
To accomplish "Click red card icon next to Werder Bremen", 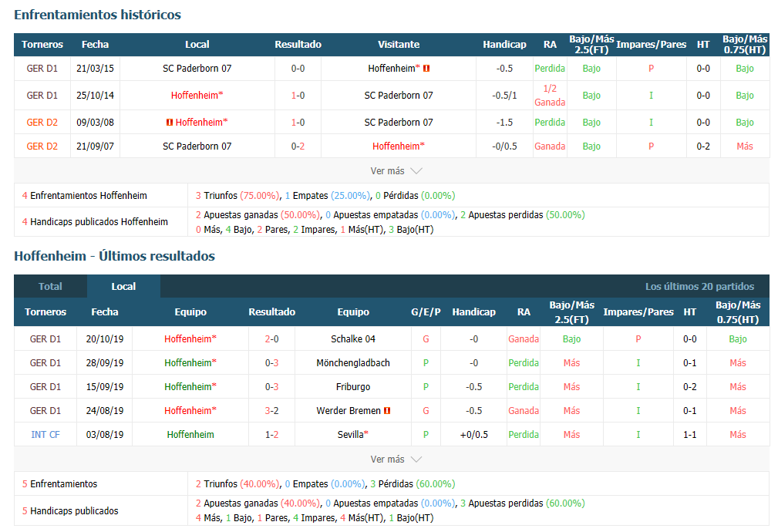I will pos(388,411).
